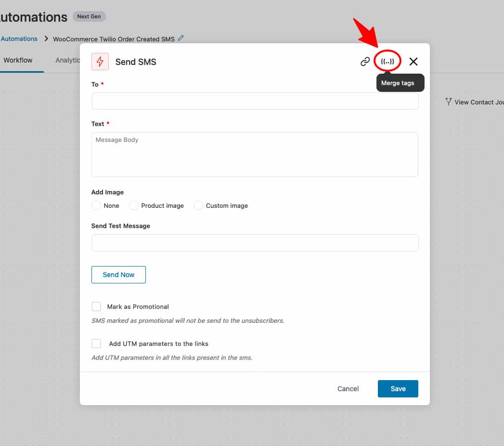Select the Custom image option
504x446 pixels.
198,205
